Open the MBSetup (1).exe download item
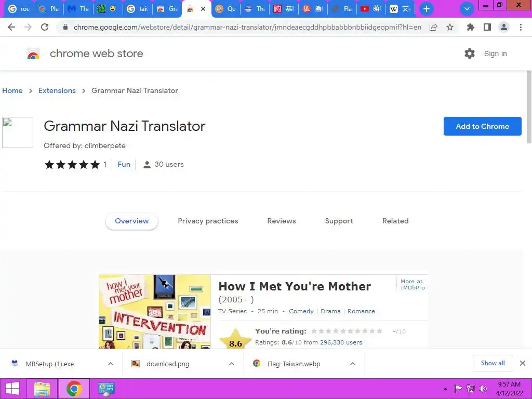 pos(49,364)
